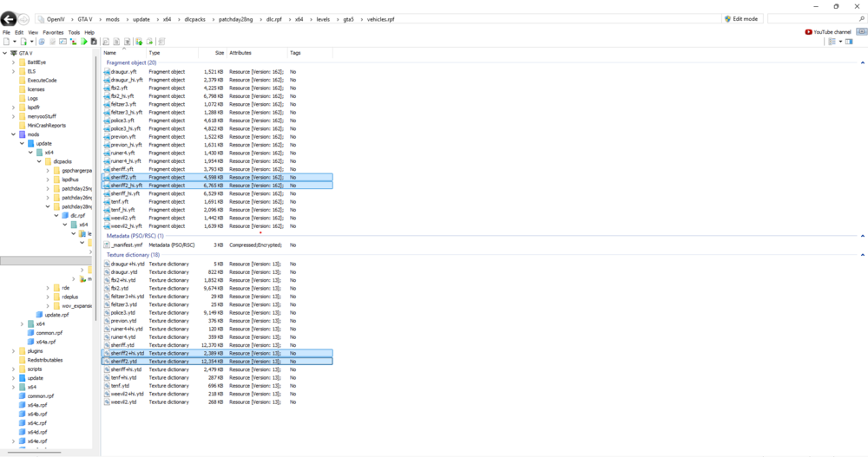Select the update.rpf item in tree
The image size is (868, 457).
[x=52, y=315]
